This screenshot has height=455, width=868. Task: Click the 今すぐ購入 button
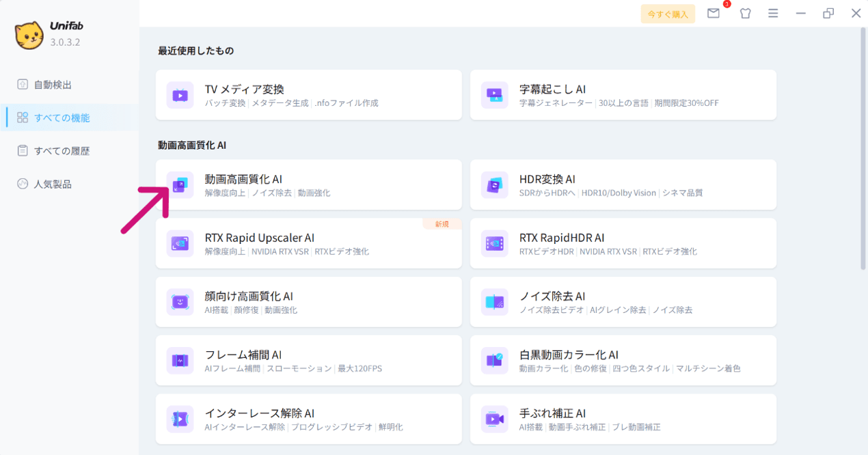click(668, 14)
